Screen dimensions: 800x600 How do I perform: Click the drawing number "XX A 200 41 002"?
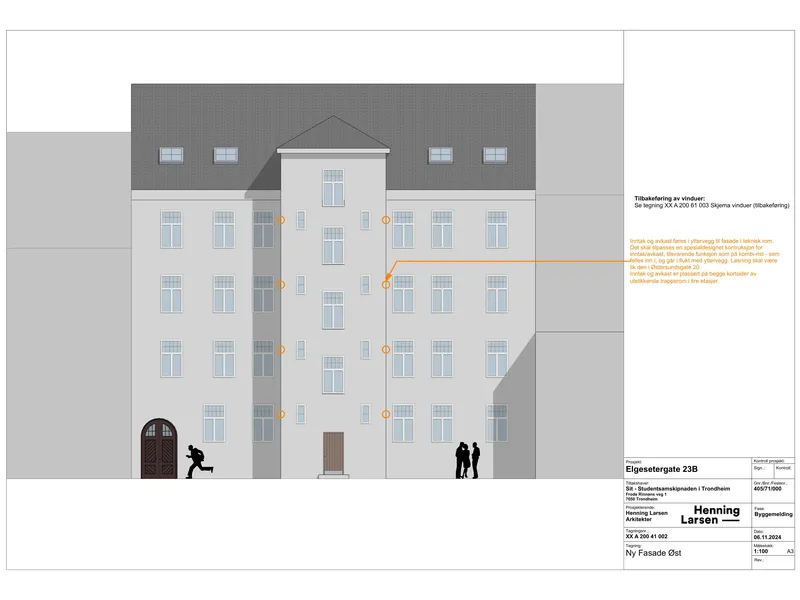click(646, 536)
